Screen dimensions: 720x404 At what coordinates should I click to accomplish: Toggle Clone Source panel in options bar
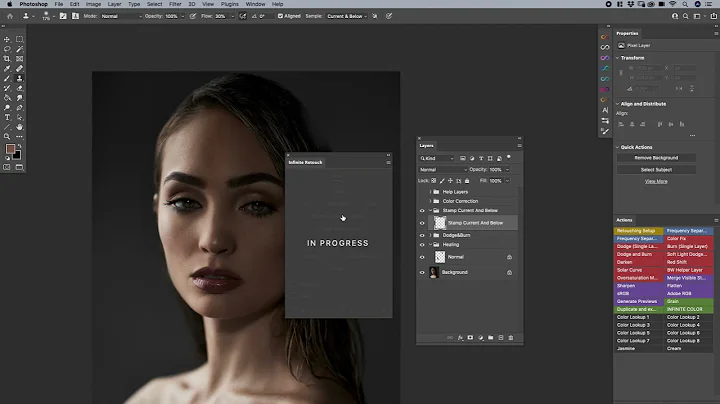click(x=75, y=16)
